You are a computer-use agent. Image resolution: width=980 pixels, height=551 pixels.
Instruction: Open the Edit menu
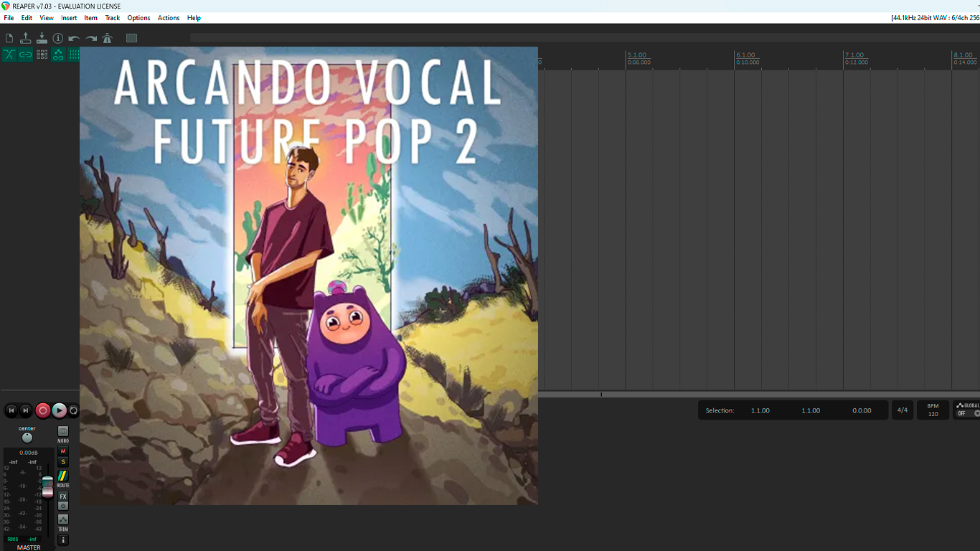[27, 18]
